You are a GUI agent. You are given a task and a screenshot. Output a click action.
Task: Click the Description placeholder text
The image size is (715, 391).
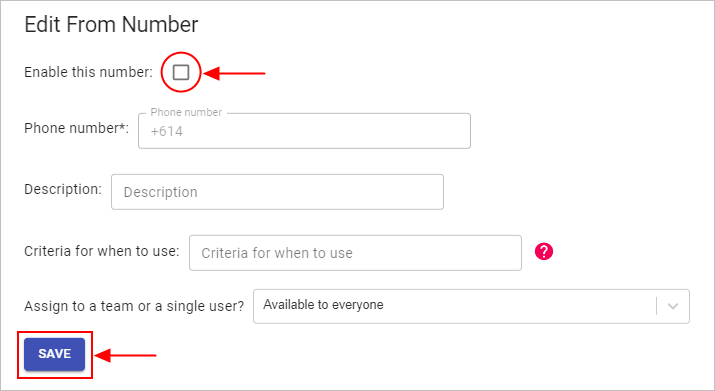point(161,192)
